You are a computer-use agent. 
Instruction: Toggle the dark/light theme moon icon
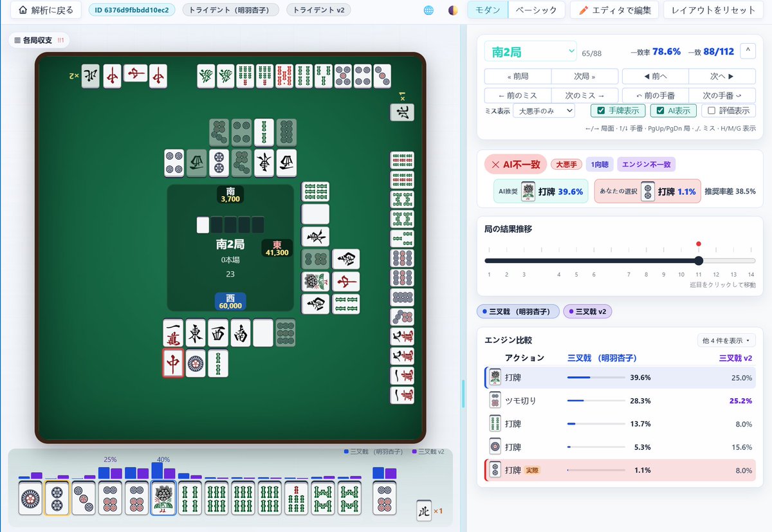[453, 10]
